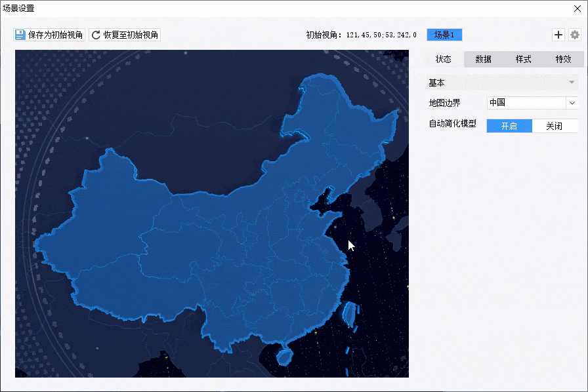Viewport: 588px width, 392px height.
Task: Enable 自动简化模型 with 开启
Action: [509, 126]
